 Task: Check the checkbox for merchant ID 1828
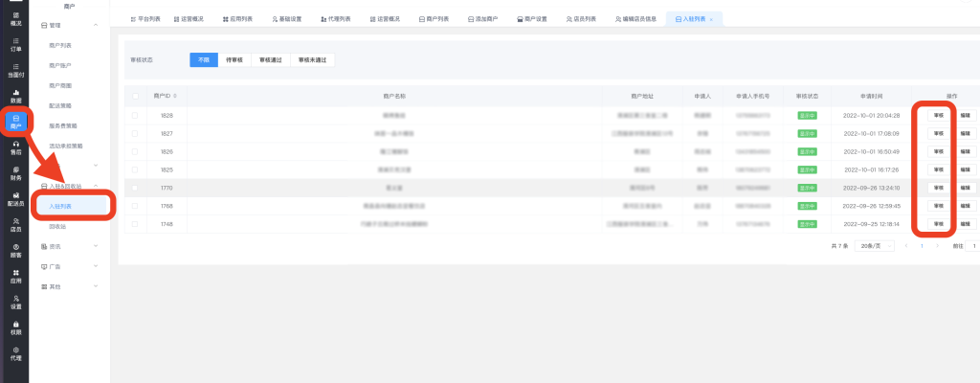(135, 115)
